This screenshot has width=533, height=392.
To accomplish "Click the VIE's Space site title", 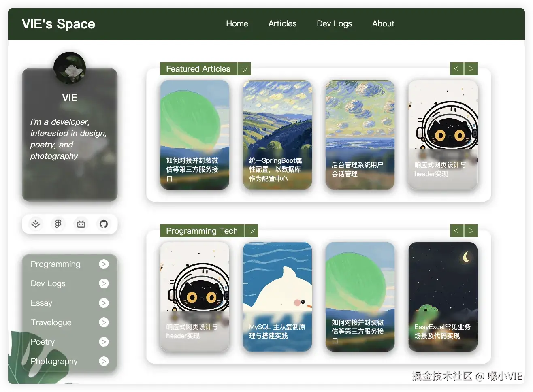I will [x=58, y=24].
